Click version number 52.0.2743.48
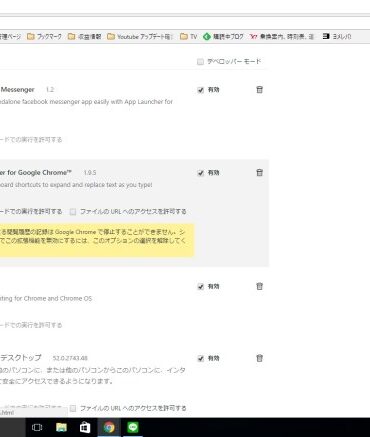The image size is (370, 437). (x=70, y=358)
